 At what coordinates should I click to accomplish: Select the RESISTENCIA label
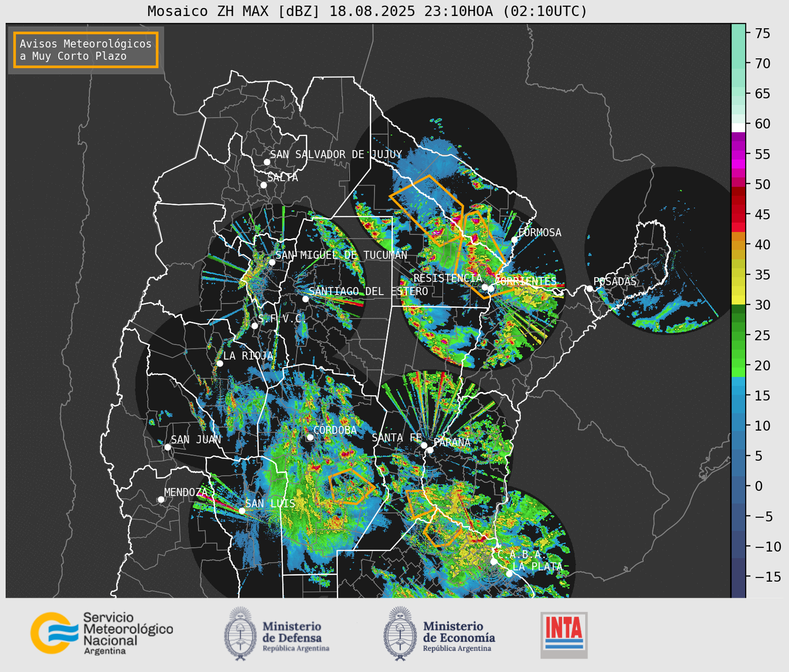point(448,278)
